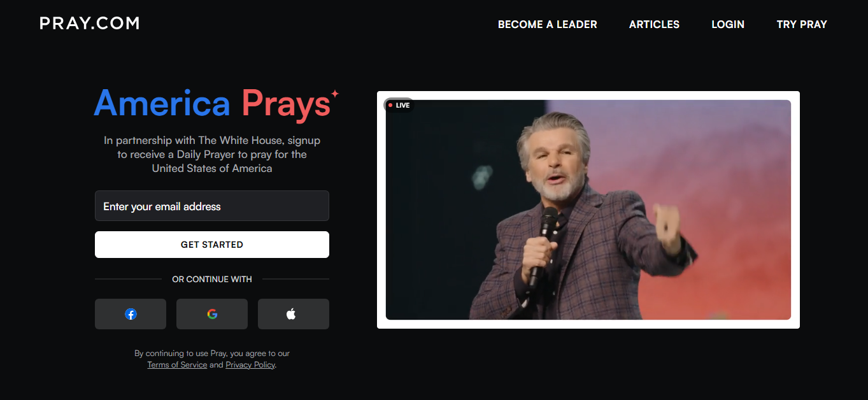Focus the Enter your email address field

coord(212,206)
